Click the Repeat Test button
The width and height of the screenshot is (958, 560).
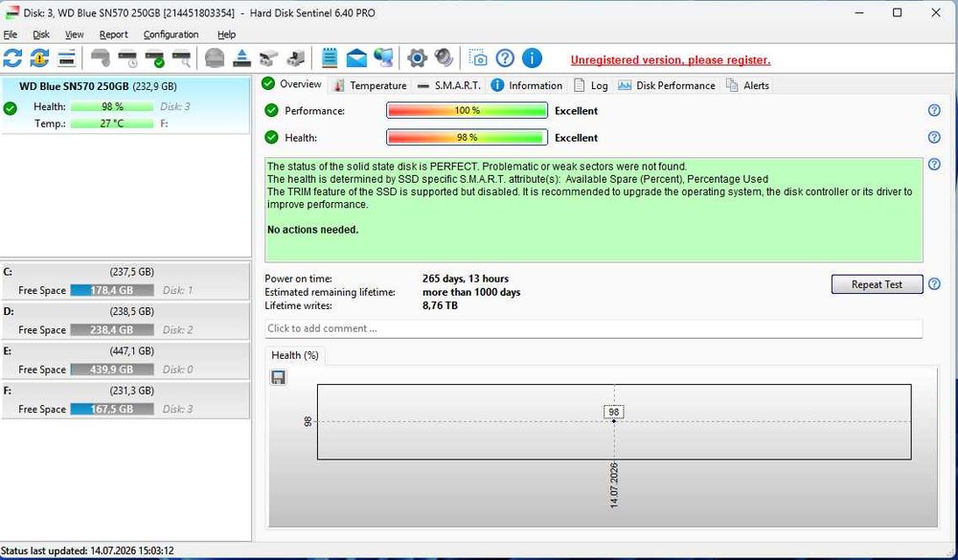(877, 284)
